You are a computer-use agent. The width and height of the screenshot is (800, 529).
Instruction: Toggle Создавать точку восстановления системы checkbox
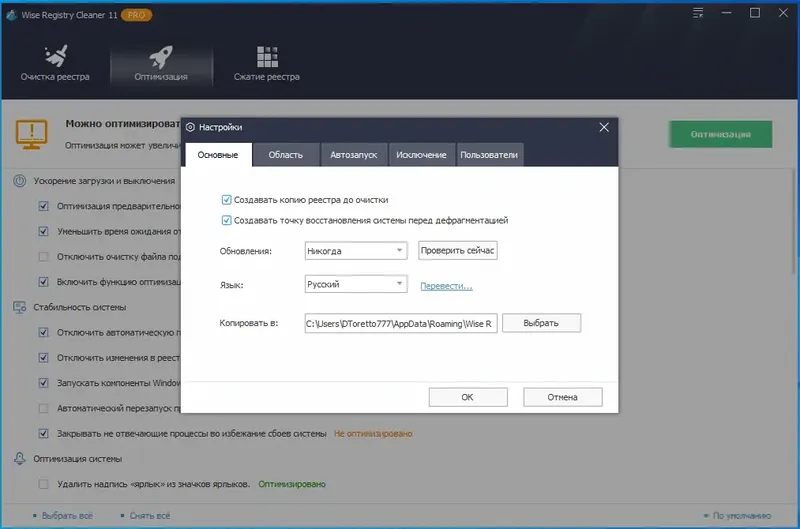point(227,220)
